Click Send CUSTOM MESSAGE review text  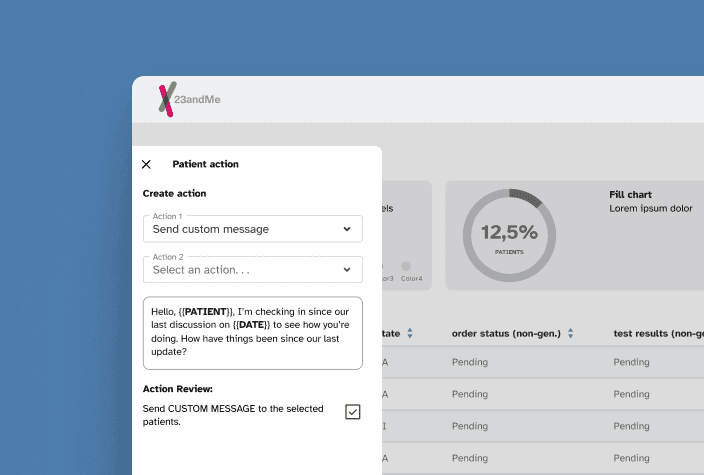point(233,415)
